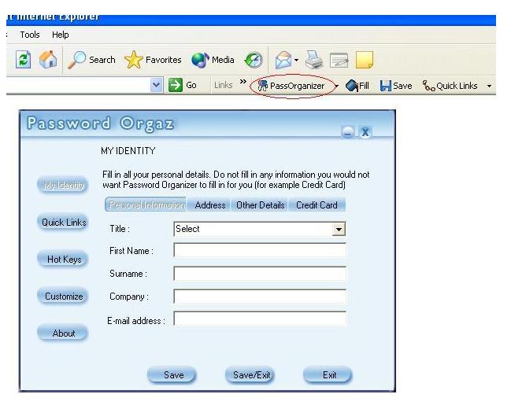
Task: Close the Password Organizer dialog with X
Action: click(x=365, y=132)
